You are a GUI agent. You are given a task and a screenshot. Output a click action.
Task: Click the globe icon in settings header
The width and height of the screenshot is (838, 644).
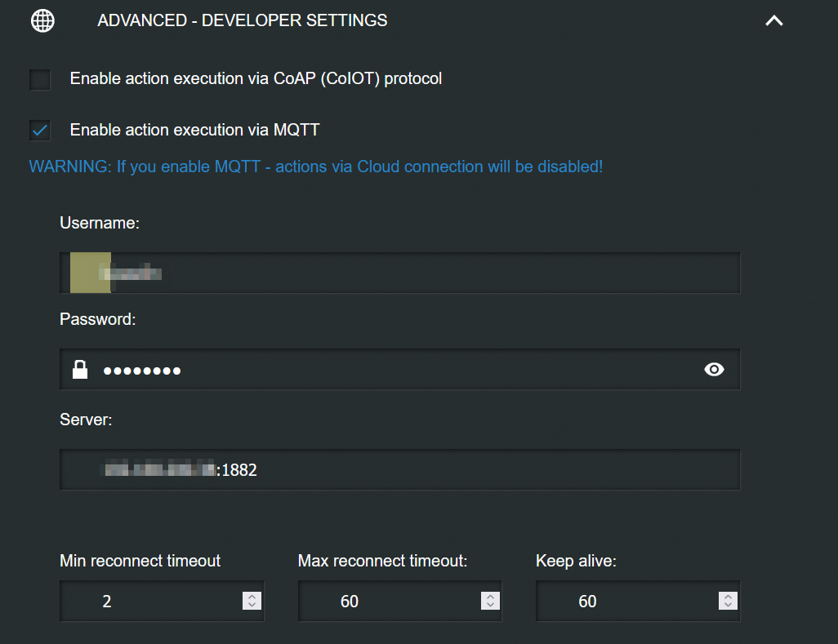(42, 21)
